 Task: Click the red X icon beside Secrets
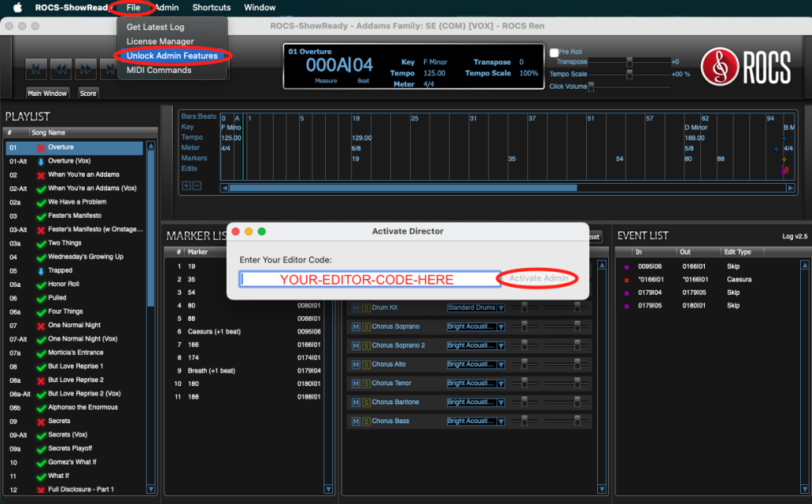click(41, 422)
